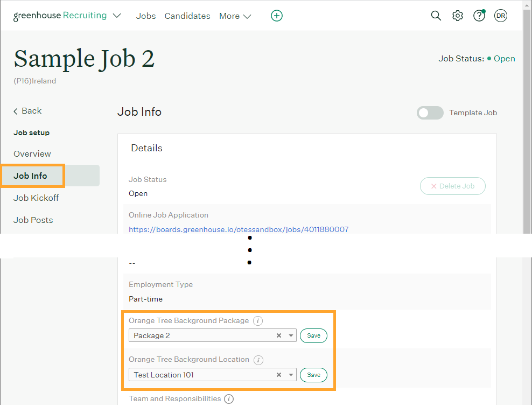Open the DR user avatar menu

[x=501, y=16]
